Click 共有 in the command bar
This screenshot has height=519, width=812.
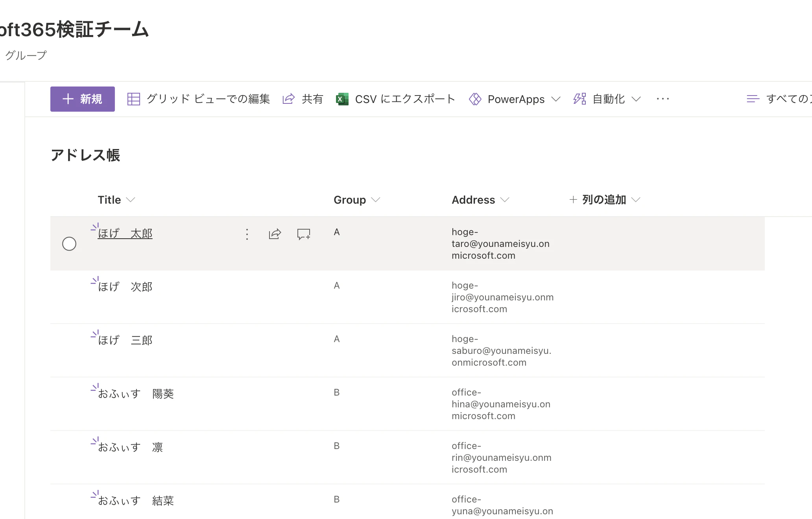pyautogui.click(x=312, y=99)
